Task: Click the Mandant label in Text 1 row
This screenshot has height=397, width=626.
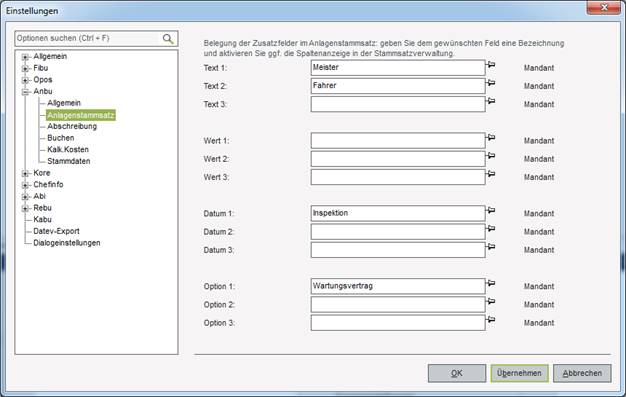Action: click(x=539, y=68)
